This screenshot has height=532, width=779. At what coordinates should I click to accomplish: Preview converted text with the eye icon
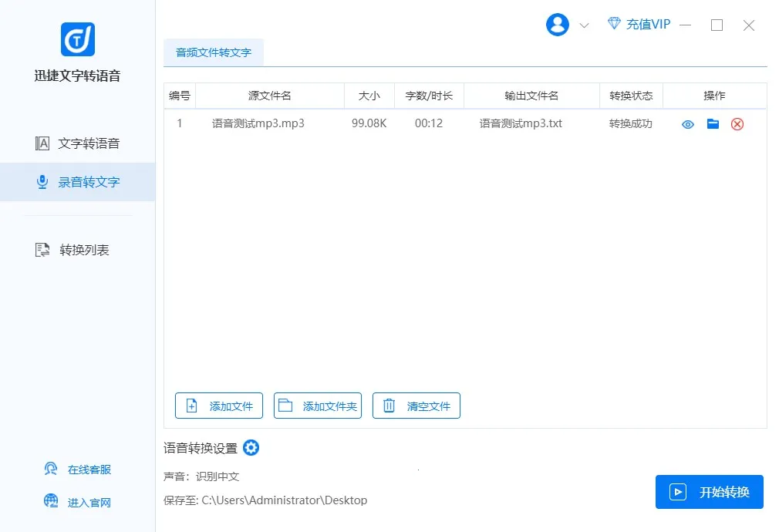coord(688,124)
